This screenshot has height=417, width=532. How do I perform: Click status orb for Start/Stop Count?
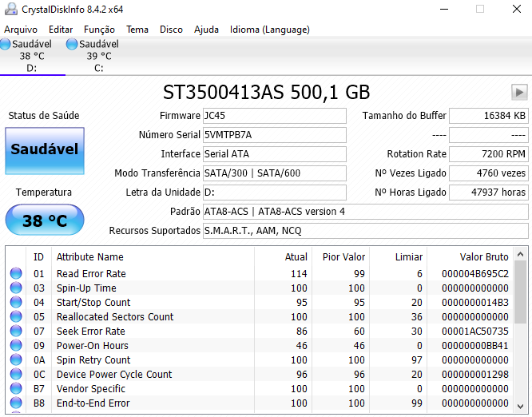click(16, 302)
